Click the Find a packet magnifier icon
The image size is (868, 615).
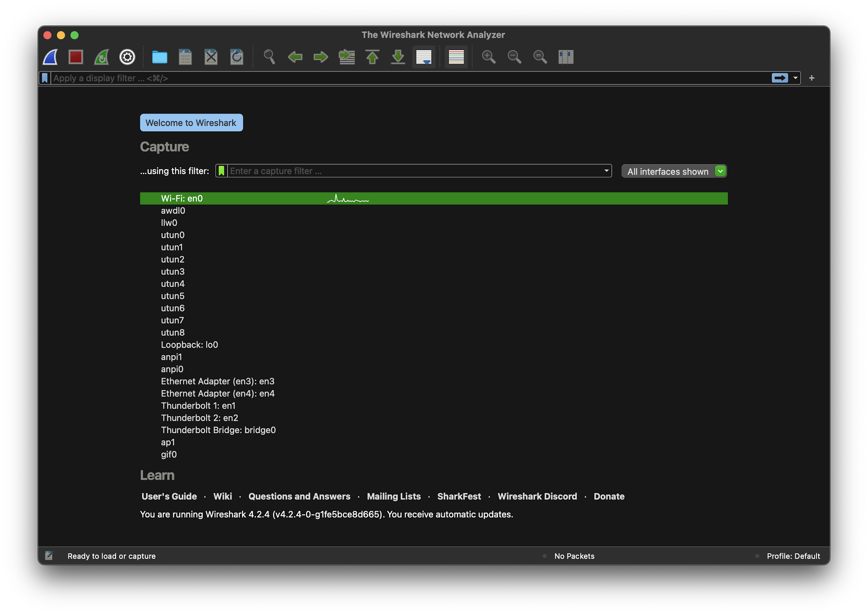(269, 57)
